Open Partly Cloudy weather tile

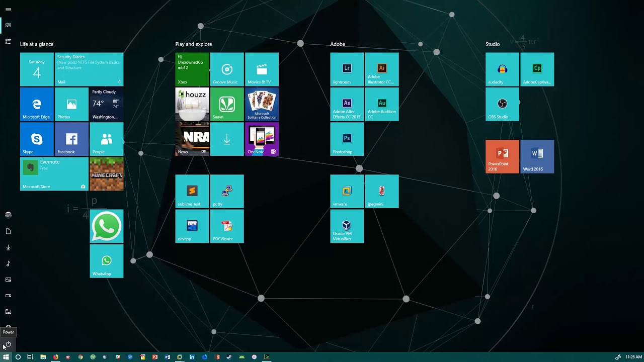(107, 104)
